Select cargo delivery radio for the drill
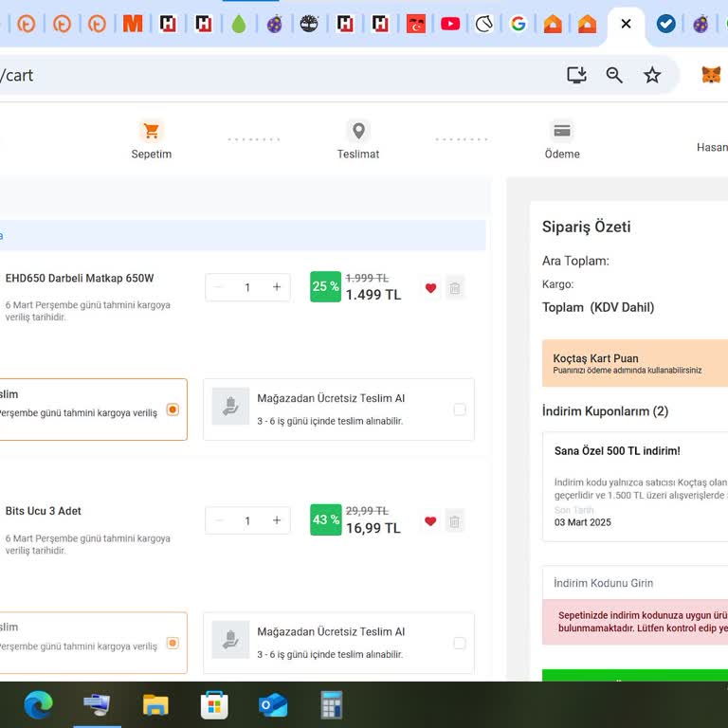Screen dimensions: 728x728 (173, 409)
